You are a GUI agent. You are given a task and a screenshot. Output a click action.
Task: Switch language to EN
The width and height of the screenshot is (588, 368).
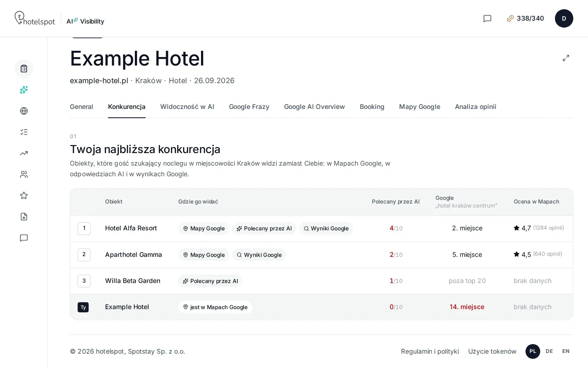pyautogui.click(x=566, y=351)
